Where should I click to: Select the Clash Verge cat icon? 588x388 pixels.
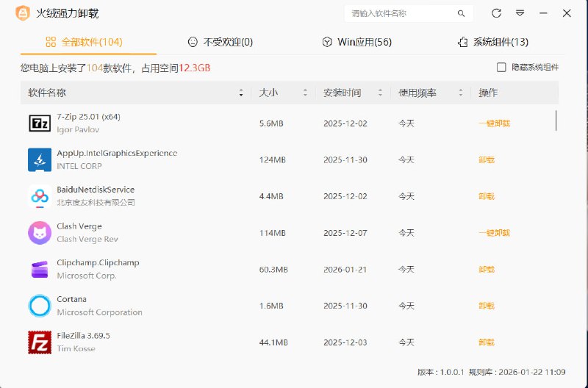pos(40,232)
